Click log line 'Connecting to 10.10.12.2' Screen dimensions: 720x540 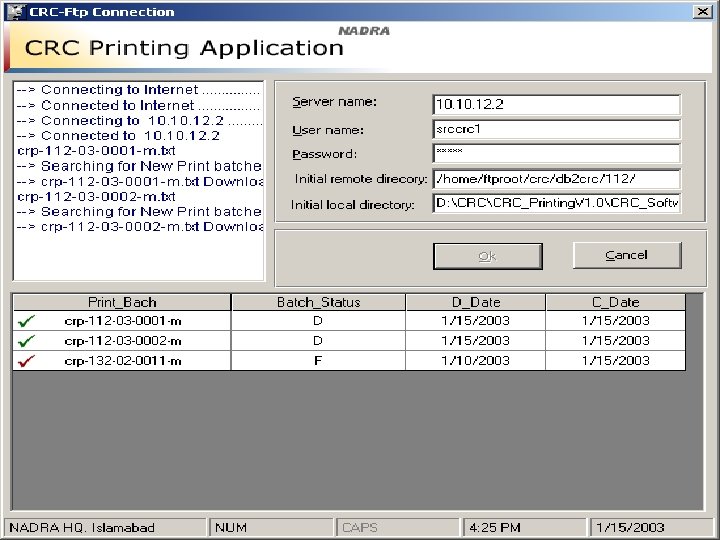(x=139, y=120)
